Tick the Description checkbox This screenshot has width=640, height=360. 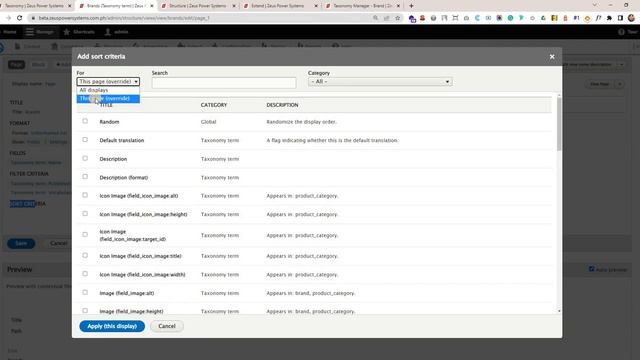click(x=85, y=158)
